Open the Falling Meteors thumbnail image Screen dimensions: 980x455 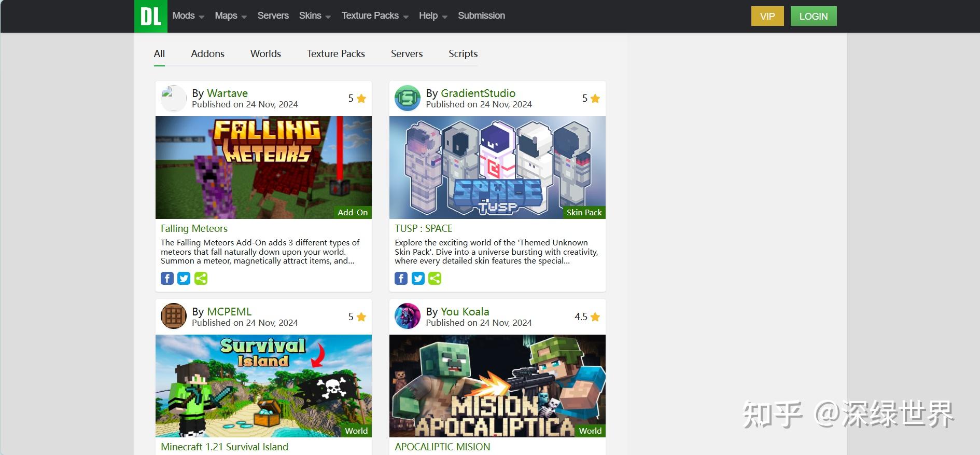click(263, 167)
